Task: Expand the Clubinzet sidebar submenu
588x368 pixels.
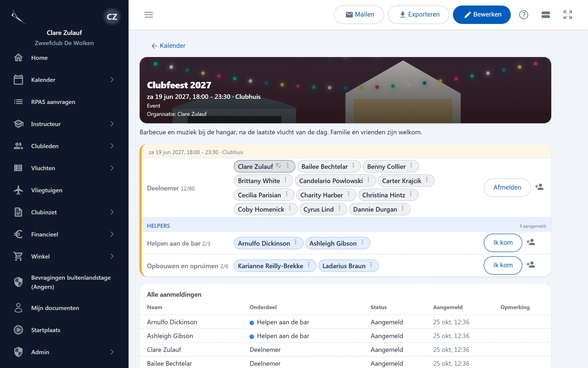Action: [x=112, y=212]
